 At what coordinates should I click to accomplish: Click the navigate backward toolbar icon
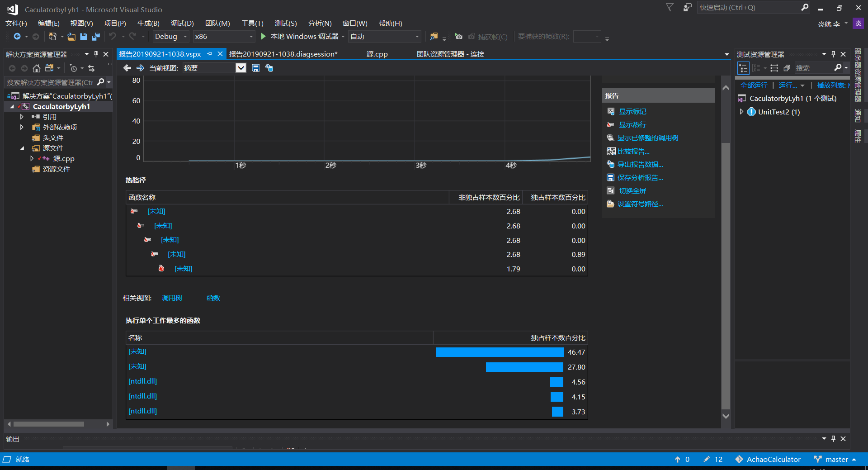(17, 36)
